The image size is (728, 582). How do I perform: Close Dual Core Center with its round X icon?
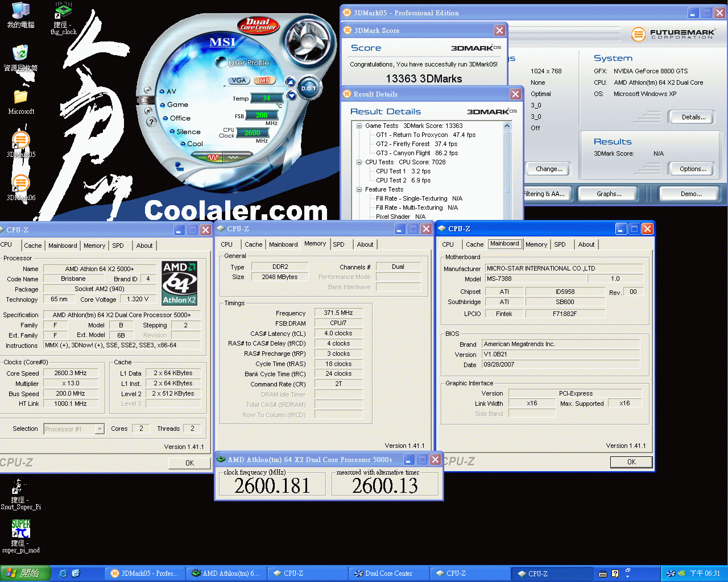[x=149, y=111]
